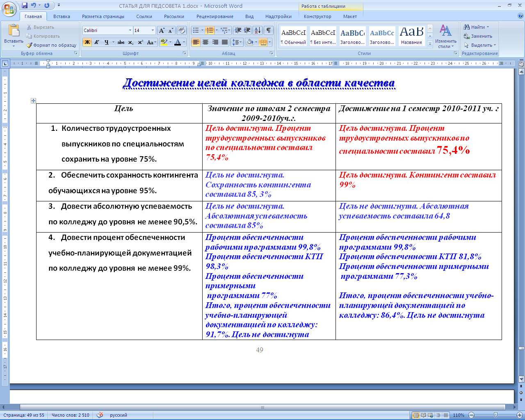Switch to Вставка tab
Screen dimensions: 525x420
pos(62,16)
